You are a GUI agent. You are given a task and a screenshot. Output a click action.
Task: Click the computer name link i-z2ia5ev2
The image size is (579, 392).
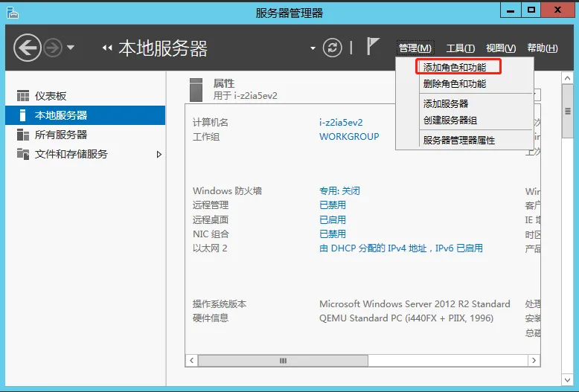(x=341, y=122)
